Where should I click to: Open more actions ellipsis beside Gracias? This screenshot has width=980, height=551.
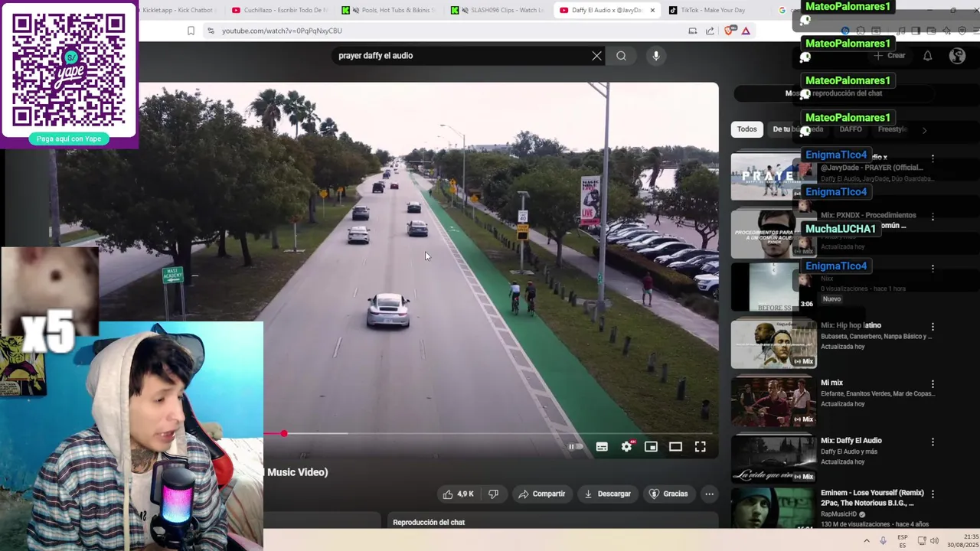click(x=710, y=494)
